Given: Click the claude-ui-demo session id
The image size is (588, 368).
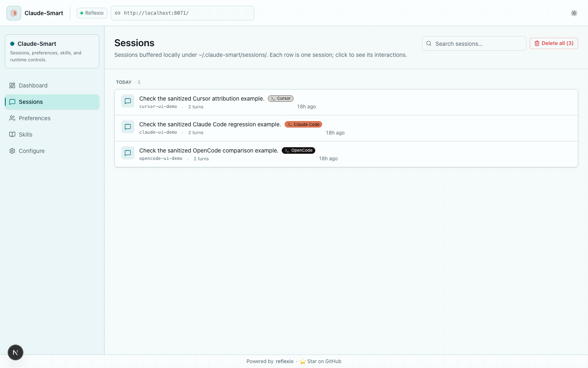Looking at the screenshot, I should tap(158, 132).
